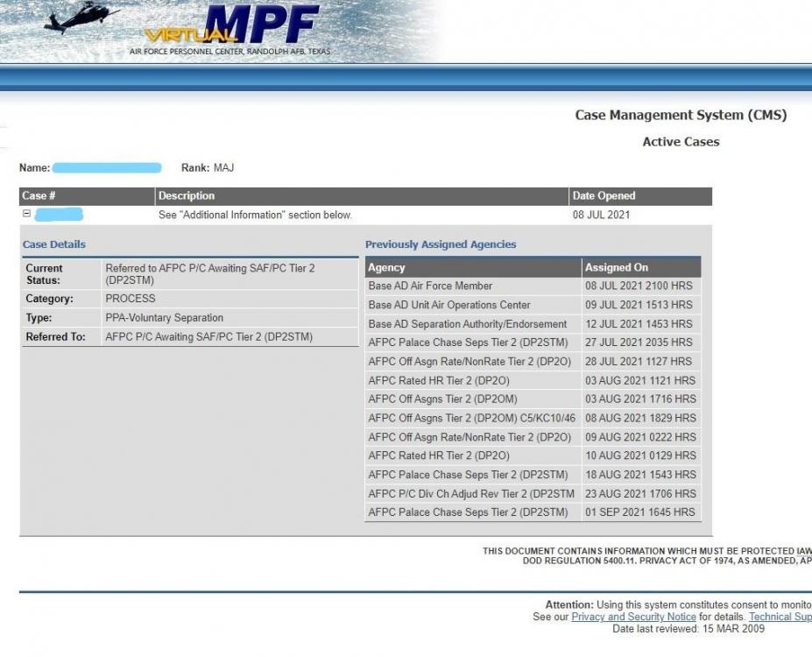Click the Description column header
The image size is (812, 657).
187,195
